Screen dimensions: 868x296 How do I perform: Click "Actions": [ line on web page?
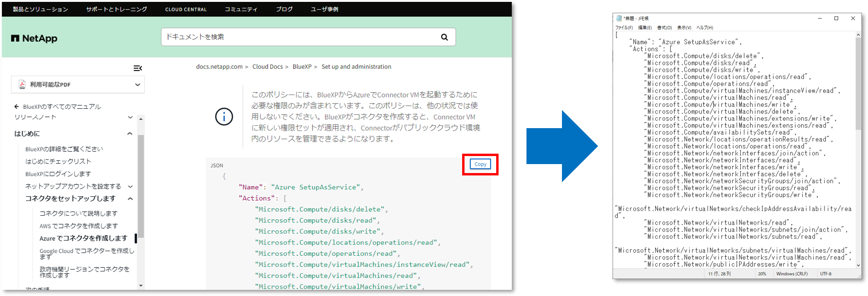pyautogui.click(x=263, y=198)
